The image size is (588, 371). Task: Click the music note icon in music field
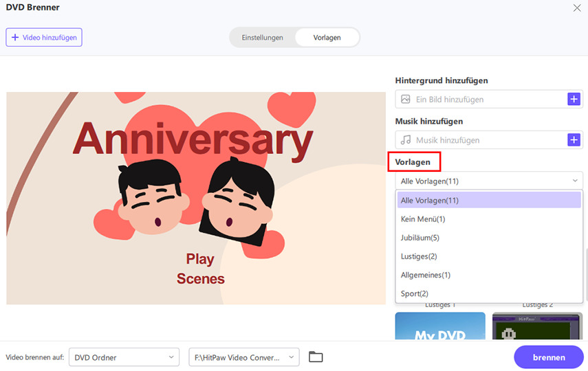405,140
